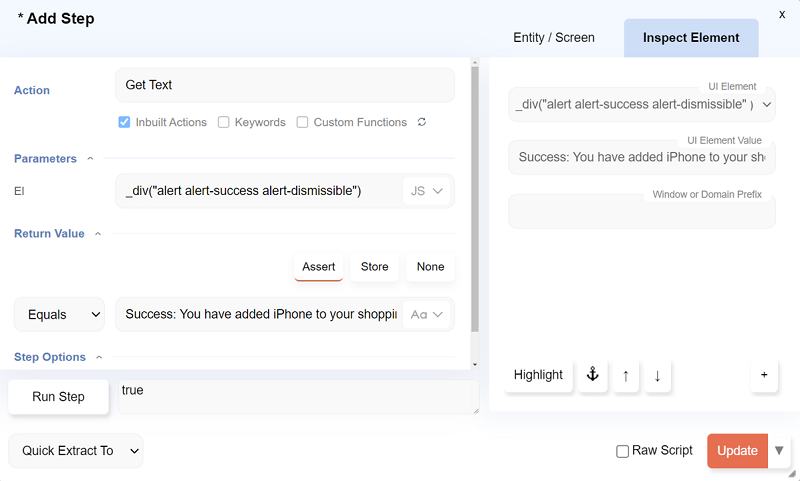Toggle the Aa case option selector
This screenshot has height=481, width=800.
pos(427,314)
